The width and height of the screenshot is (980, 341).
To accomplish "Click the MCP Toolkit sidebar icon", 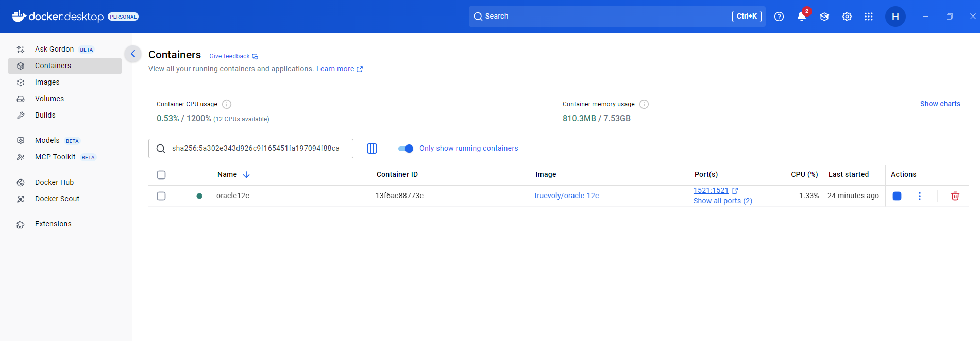I will pos(21,157).
